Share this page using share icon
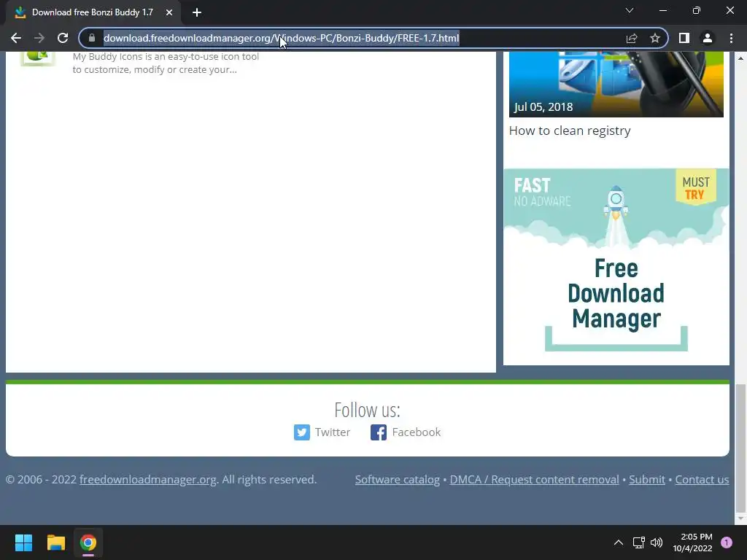Viewport: 747px width, 560px height. (x=632, y=38)
